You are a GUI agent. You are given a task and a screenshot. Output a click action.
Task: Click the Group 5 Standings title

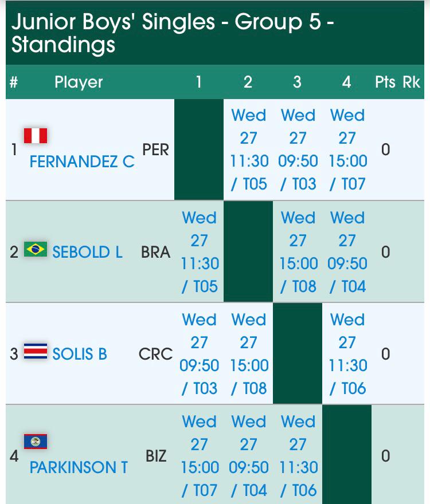172,33
